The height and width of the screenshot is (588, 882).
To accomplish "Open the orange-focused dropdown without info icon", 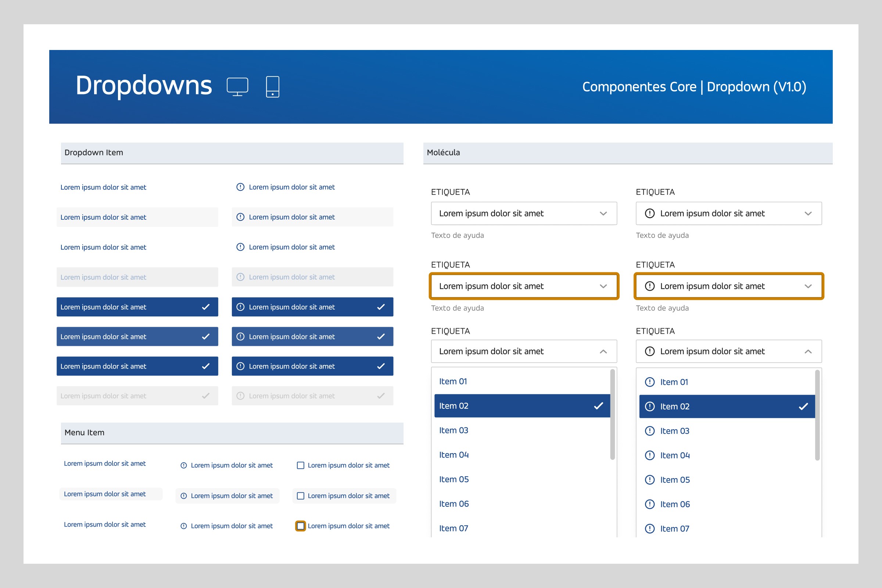I will 603,286.
